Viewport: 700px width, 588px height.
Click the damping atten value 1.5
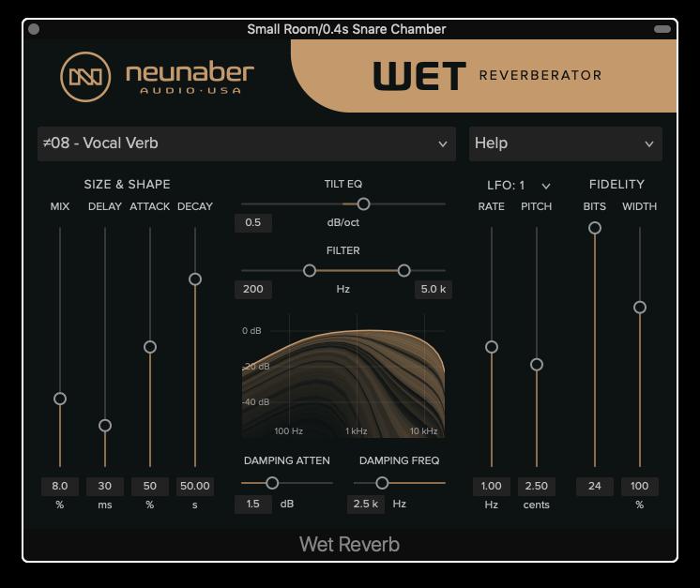coord(253,505)
